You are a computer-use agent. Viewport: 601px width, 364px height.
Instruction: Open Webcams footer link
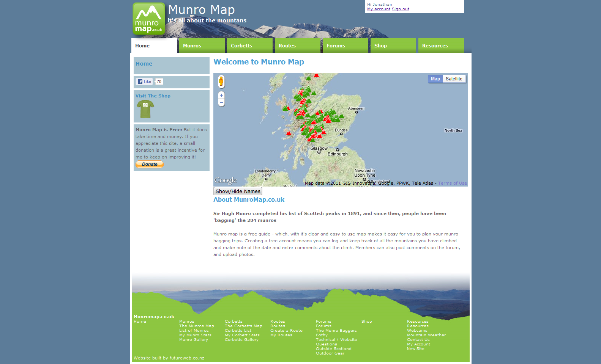click(x=417, y=331)
